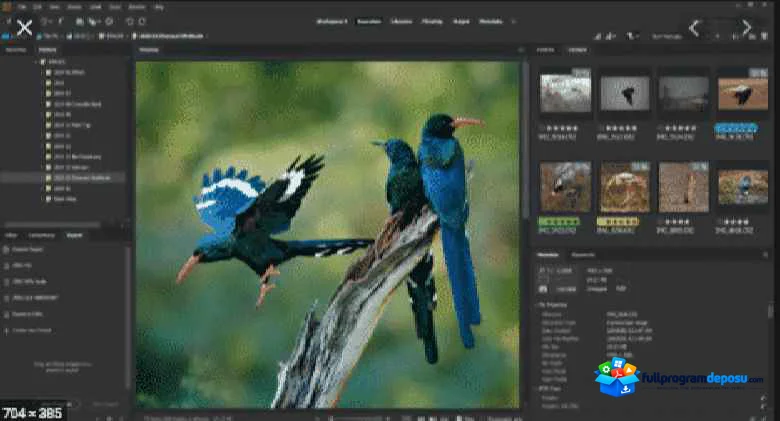Open the Tools menu

[115, 7]
